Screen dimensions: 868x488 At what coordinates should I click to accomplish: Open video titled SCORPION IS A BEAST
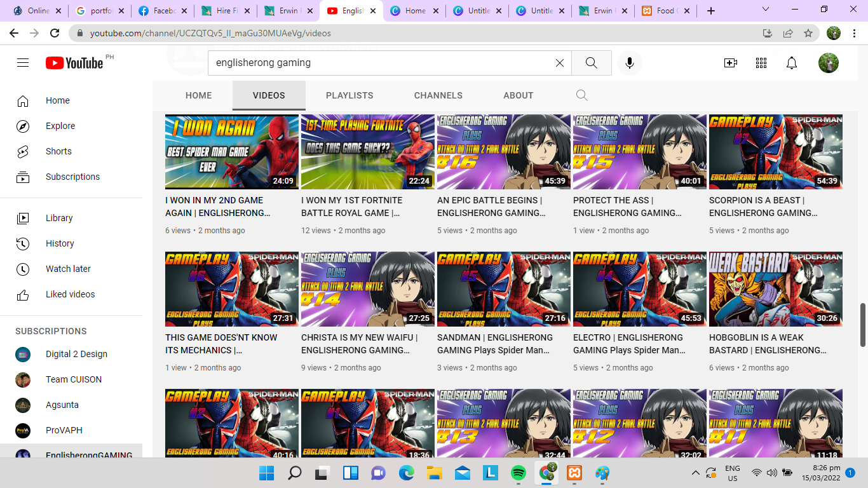[x=763, y=207]
